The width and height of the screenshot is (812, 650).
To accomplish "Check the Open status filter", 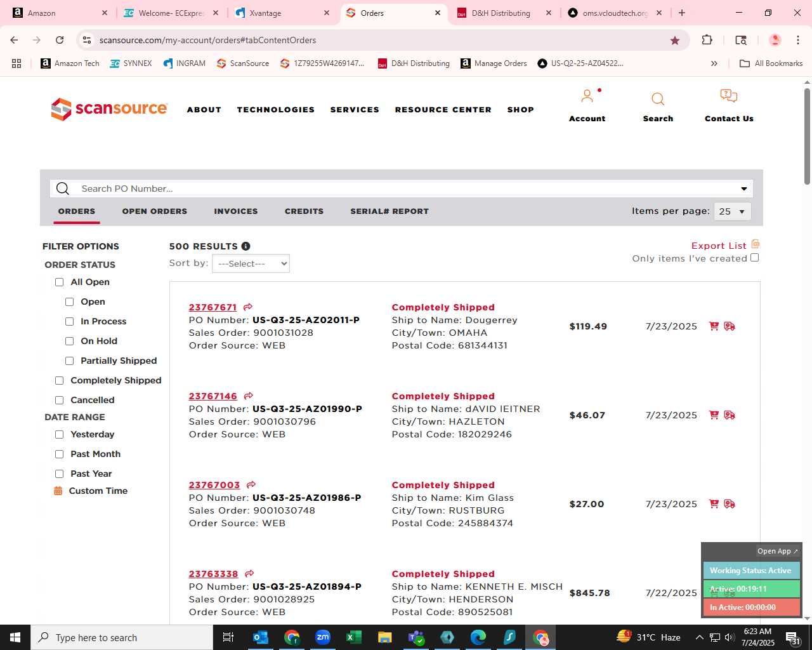I will pos(70,302).
